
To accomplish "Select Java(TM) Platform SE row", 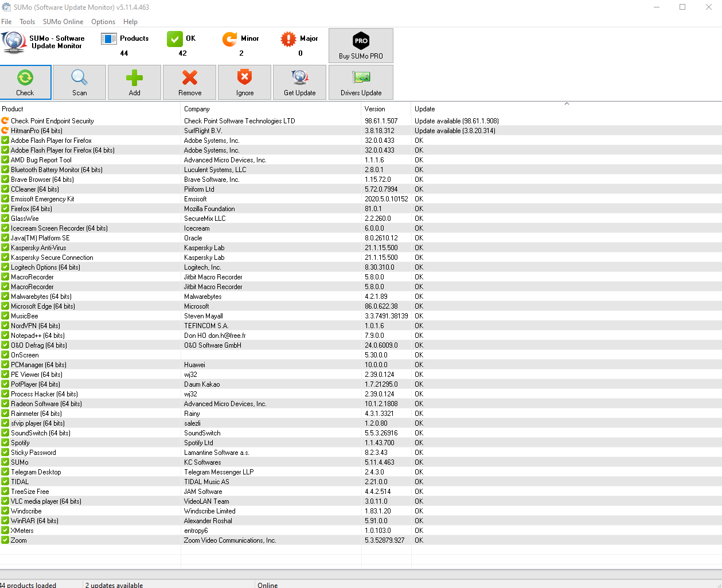I will point(361,238).
